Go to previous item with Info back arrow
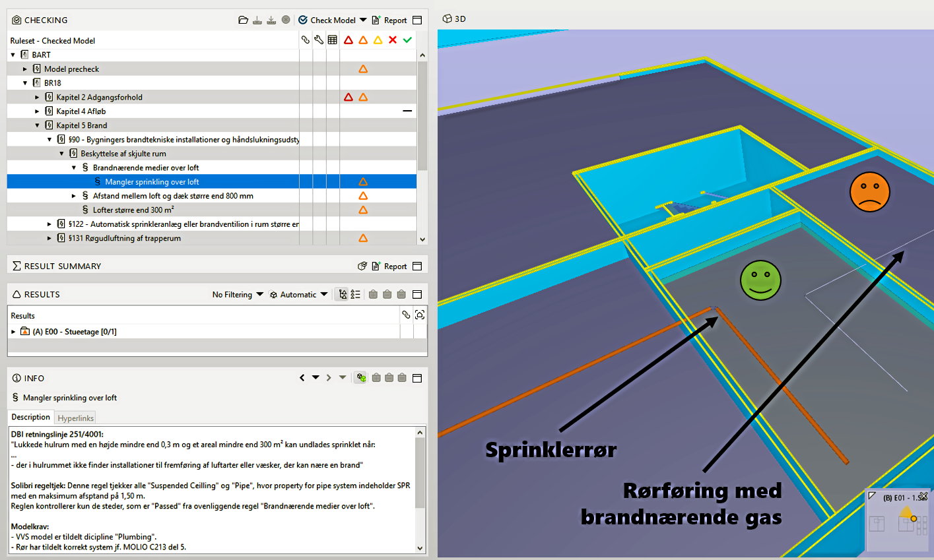The width and height of the screenshot is (934, 560). (302, 378)
